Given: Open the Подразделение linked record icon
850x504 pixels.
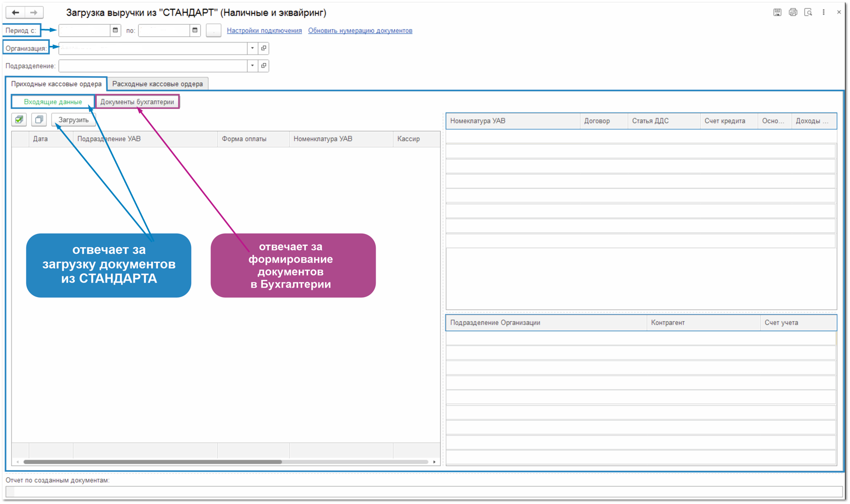Looking at the screenshot, I should pyautogui.click(x=264, y=66).
